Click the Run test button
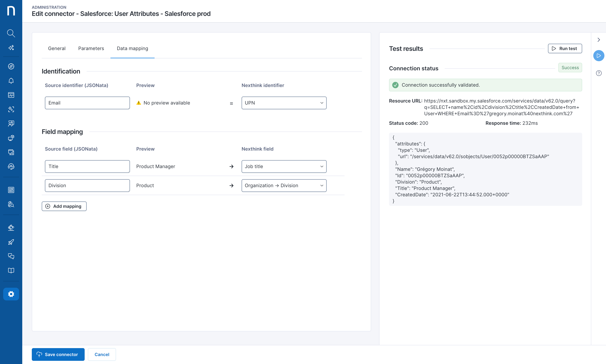 (x=565, y=48)
